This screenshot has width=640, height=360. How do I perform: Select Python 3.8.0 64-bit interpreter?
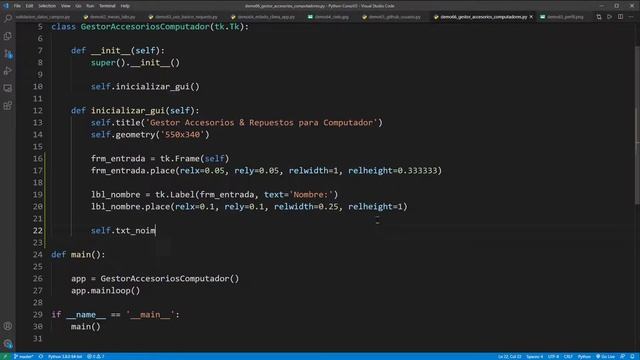pos(65,356)
